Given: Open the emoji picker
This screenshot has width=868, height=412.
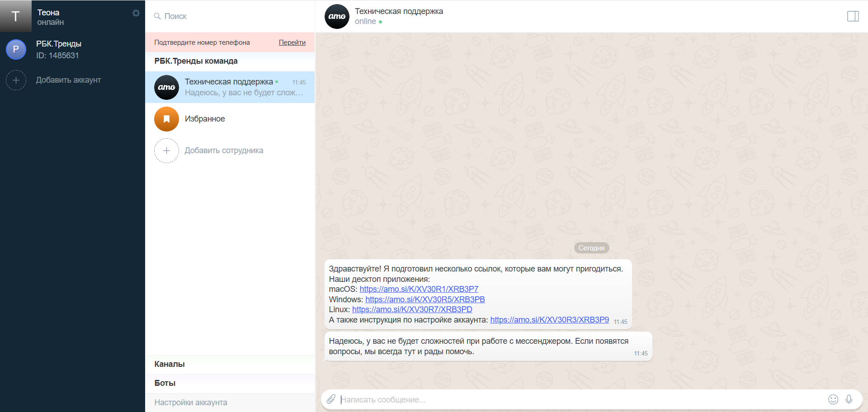Looking at the screenshot, I should [833, 399].
